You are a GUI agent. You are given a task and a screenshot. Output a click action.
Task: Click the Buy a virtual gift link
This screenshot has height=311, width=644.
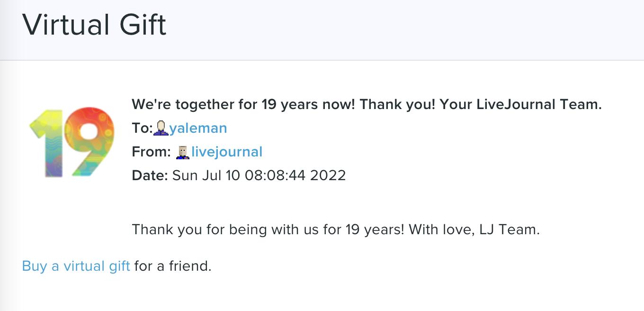coord(75,266)
